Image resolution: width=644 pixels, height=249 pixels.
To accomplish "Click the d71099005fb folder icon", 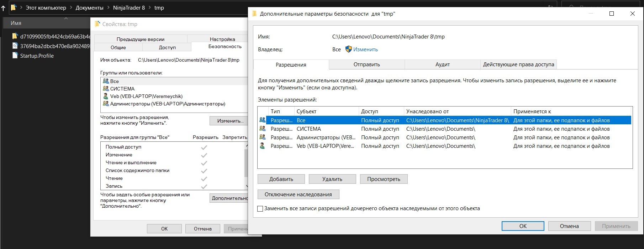I will click(15, 36).
